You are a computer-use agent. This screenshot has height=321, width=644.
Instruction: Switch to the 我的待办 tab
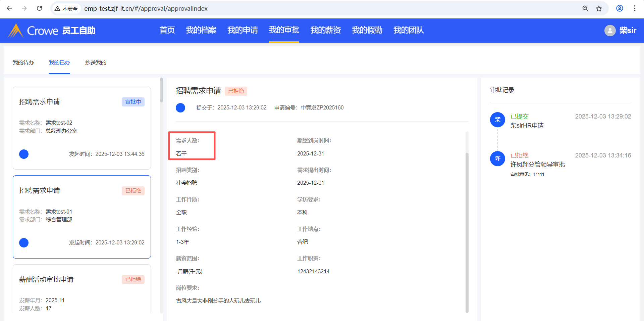tap(23, 62)
